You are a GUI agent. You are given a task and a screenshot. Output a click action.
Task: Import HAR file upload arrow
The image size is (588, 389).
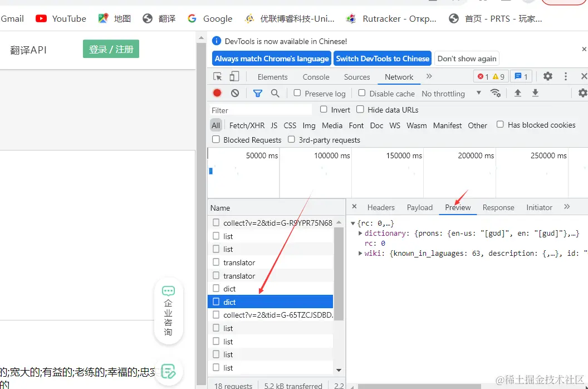(x=517, y=93)
